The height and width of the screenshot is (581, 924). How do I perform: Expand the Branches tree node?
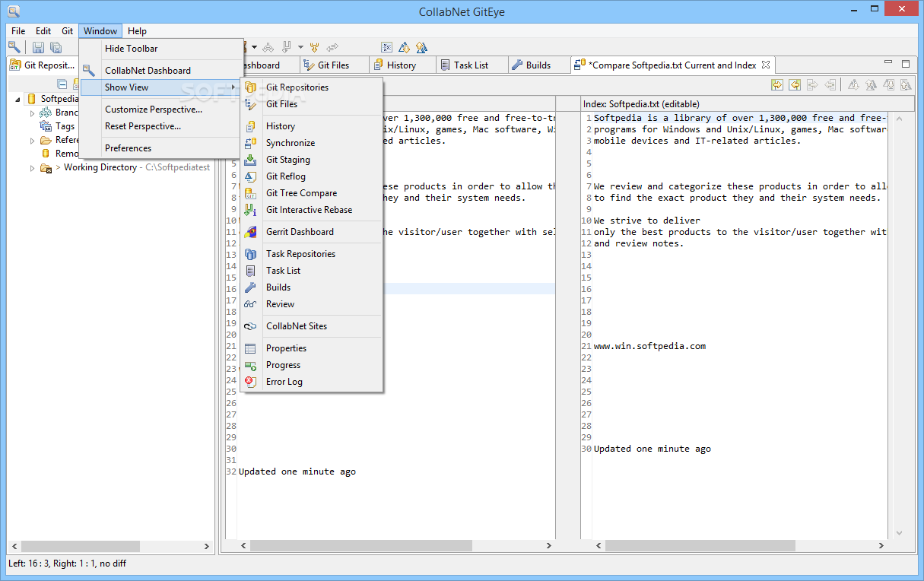click(33, 113)
